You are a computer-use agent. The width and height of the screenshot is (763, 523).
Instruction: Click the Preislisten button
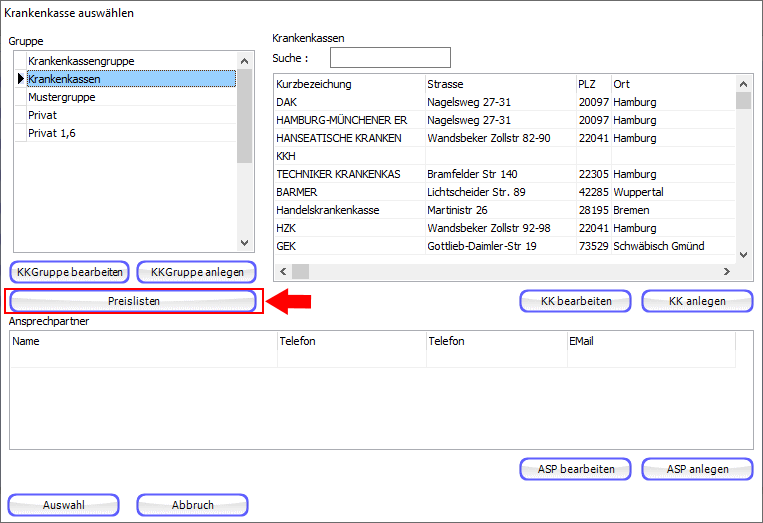tap(134, 301)
